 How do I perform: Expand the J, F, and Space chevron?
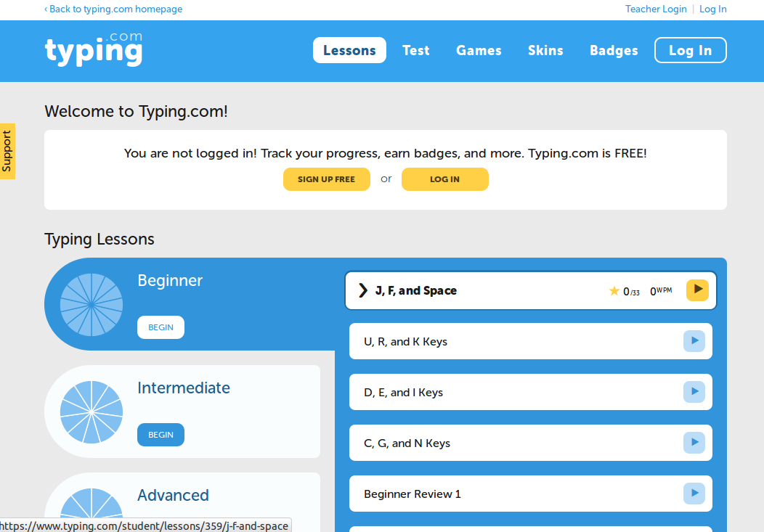[363, 290]
